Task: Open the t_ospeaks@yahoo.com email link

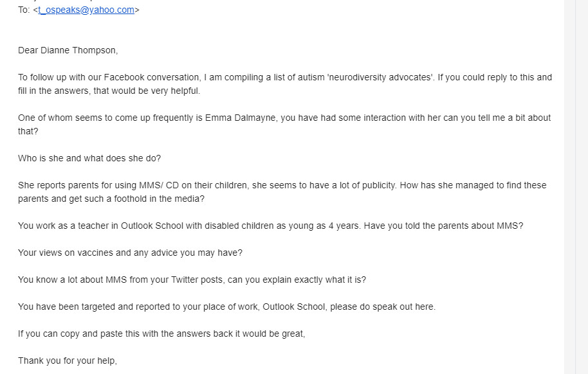Action: coord(86,10)
